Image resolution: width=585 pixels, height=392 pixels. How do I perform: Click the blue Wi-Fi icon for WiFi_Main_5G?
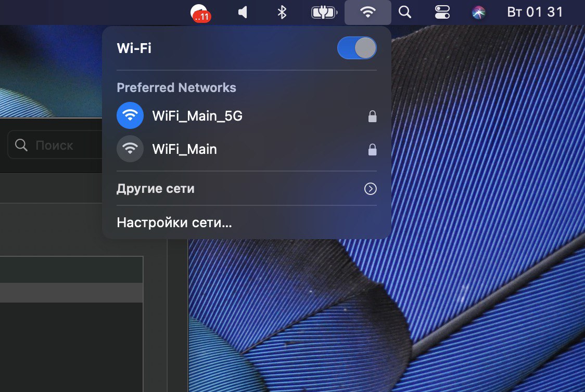point(130,115)
